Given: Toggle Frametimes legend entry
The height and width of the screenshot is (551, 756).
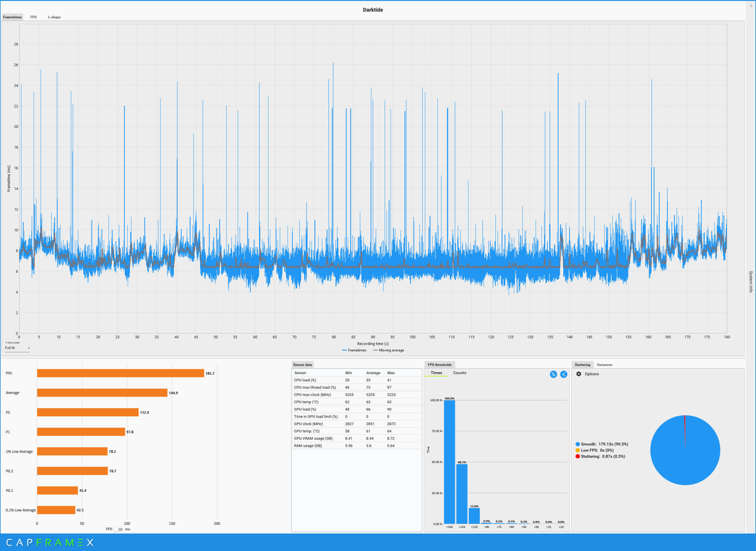Looking at the screenshot, I should [x=354, y=350].
